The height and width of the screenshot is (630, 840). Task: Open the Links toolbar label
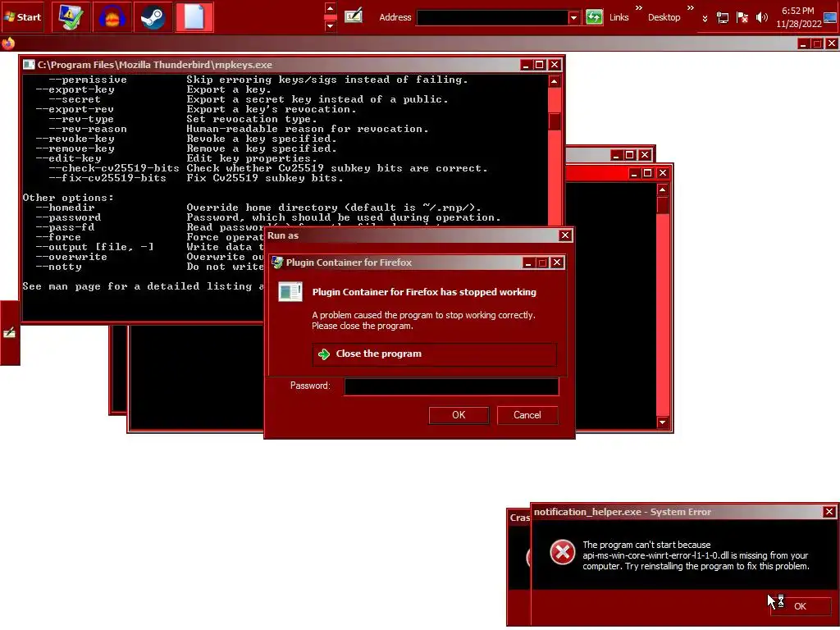pos(619,17)
